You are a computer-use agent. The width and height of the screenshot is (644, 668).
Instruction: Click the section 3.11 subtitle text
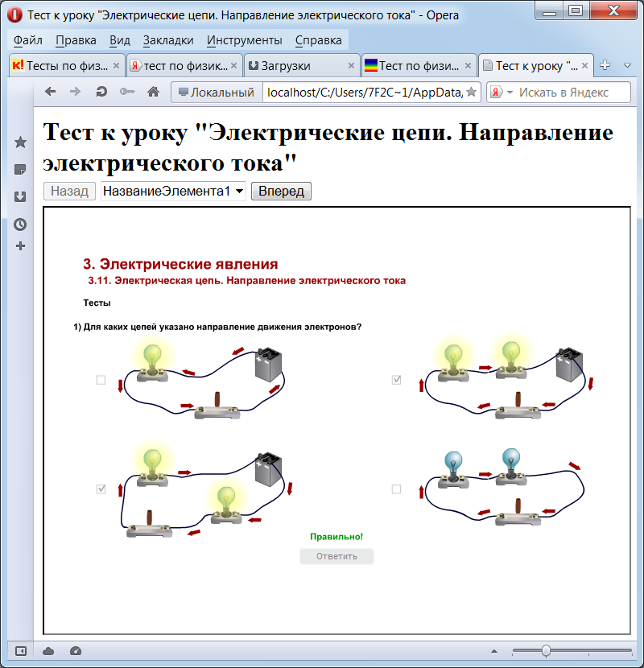(x=247, y=280)
